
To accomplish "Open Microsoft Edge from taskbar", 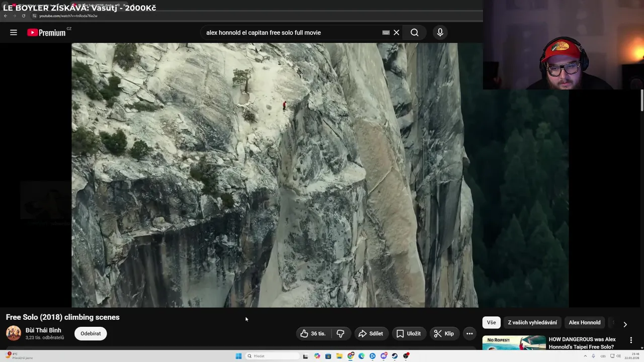I will coord(361,356).
